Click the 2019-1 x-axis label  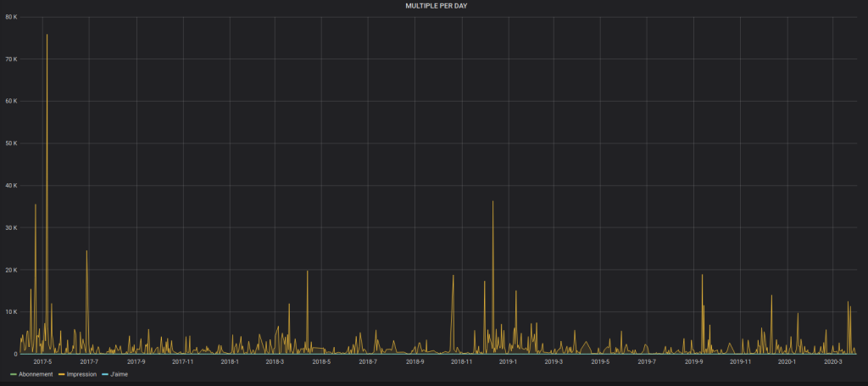pyautogui.click(x=508, y=361)
